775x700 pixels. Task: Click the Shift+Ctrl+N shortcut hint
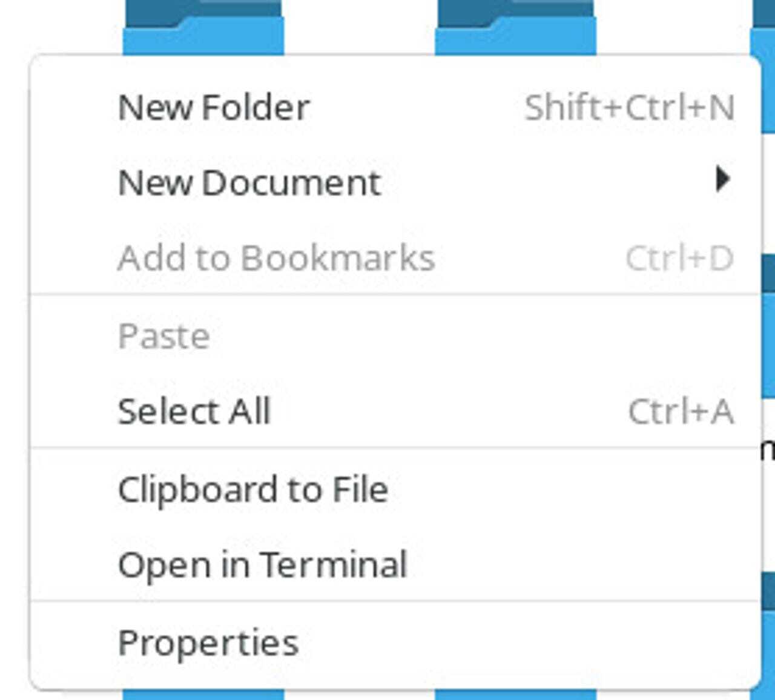click(x=629, y=108)
